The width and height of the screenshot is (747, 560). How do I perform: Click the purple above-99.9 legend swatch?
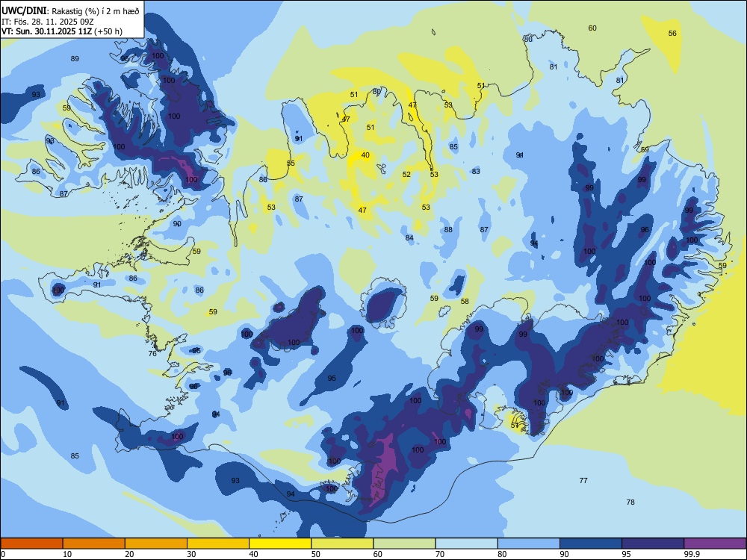[x=715, y=544]
